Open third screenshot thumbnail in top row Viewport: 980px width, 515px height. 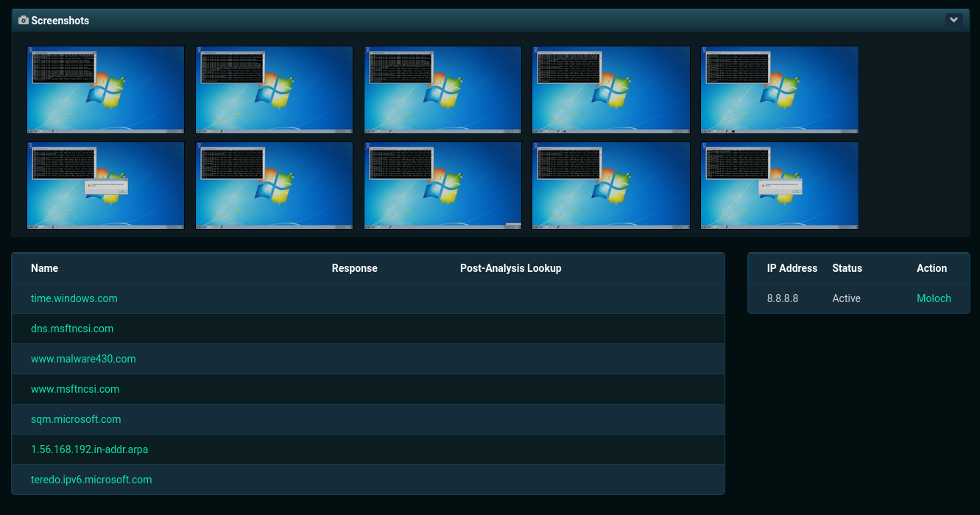443,90
